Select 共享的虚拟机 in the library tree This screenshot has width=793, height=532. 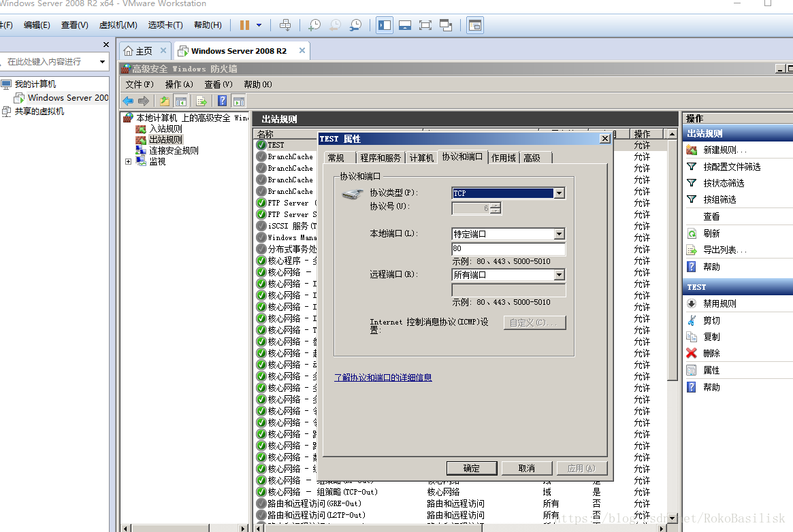(39, 111)
